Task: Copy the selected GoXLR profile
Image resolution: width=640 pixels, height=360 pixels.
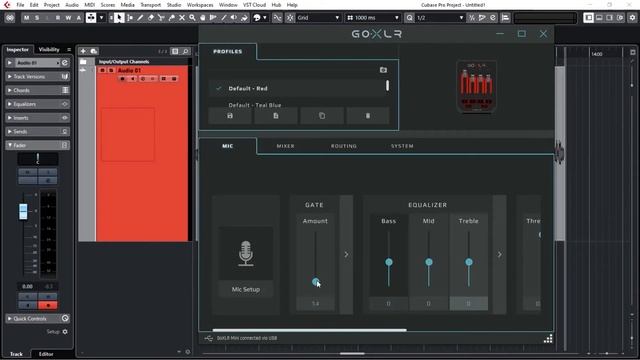Action: [x=322, y=116]
